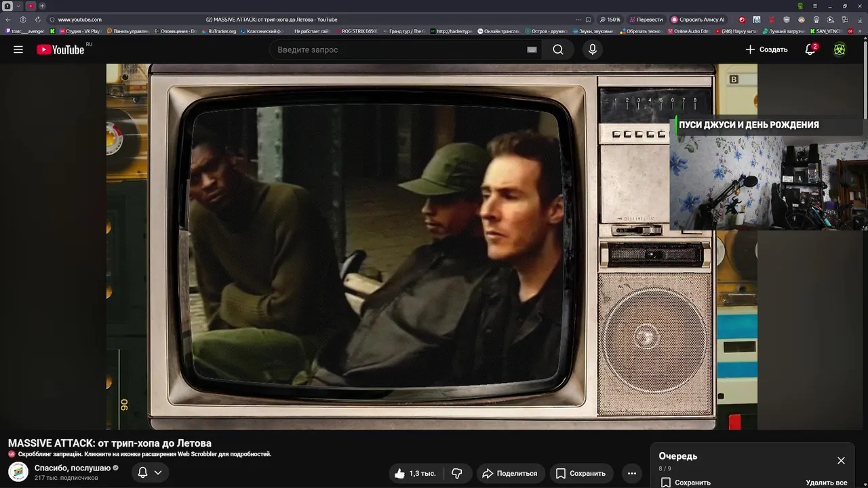Go back in the browser
Image resolution: width=868 pixels, height=488 pixels.
click(x=8, y=20)
